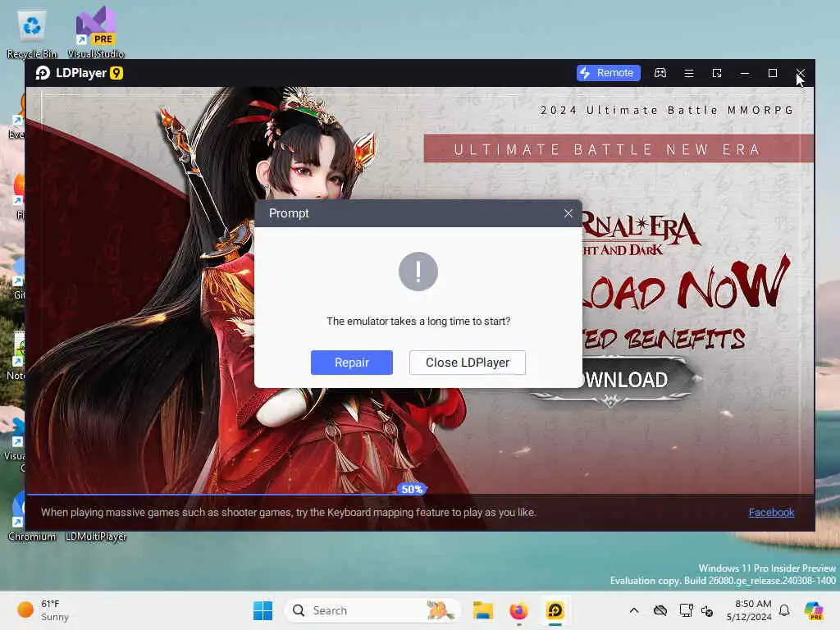Open the Windows Start menu
Image resolution: width=840 pixels, height=630 pixels.
pyautogui.click(x=262, y=610)
